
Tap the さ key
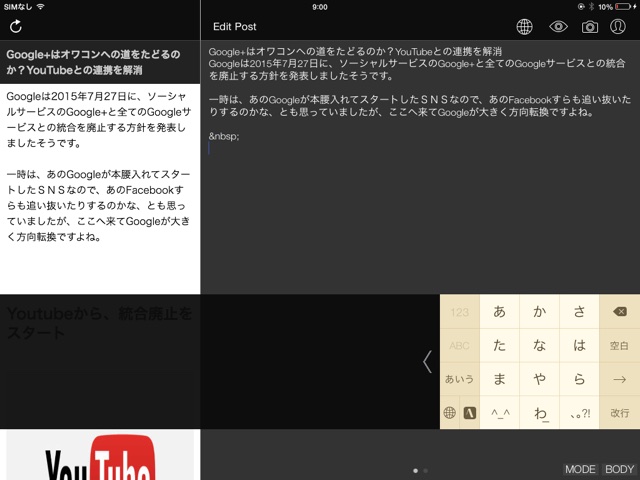tap(579, 311)
